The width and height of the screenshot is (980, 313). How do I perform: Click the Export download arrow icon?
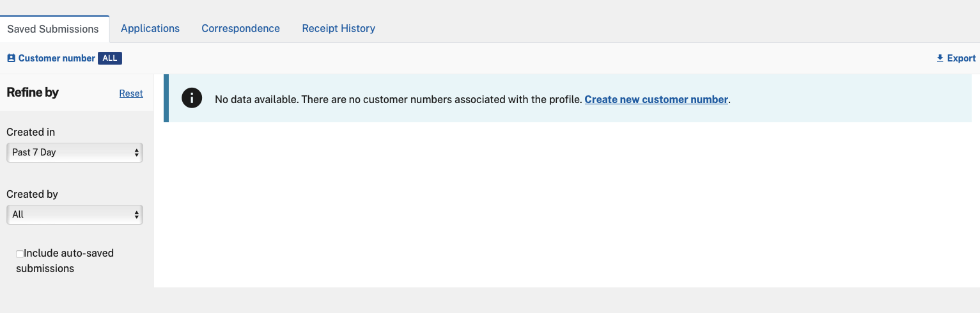[x=940, y=58]
